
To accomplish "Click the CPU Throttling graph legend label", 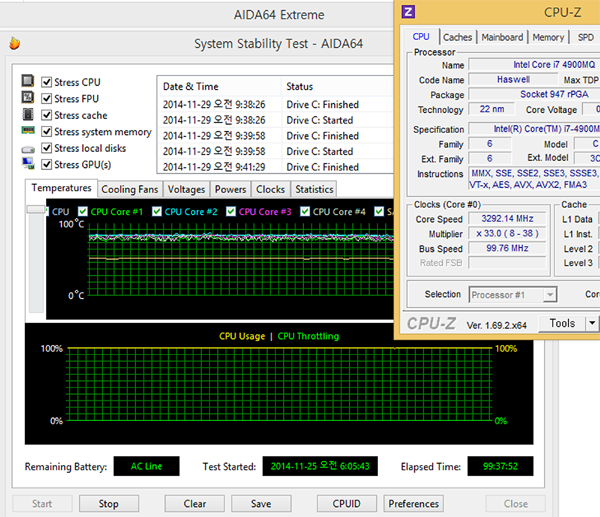I will tap(308, 336).
